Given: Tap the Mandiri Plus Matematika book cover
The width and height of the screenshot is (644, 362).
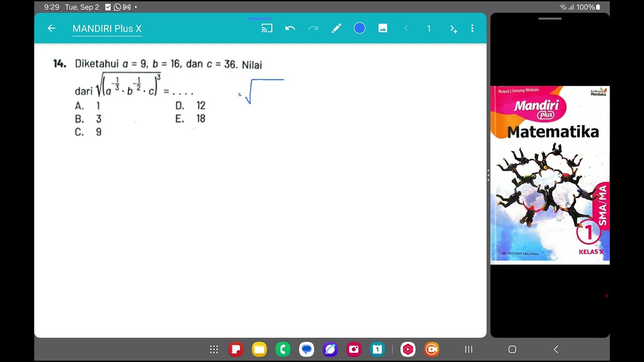Looking at the screenshot, I should [550, 174].
